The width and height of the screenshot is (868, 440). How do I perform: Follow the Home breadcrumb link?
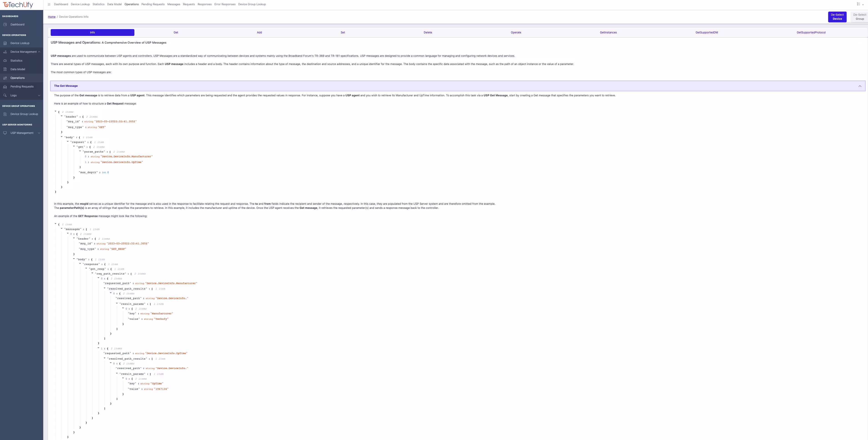pos(52,17)
